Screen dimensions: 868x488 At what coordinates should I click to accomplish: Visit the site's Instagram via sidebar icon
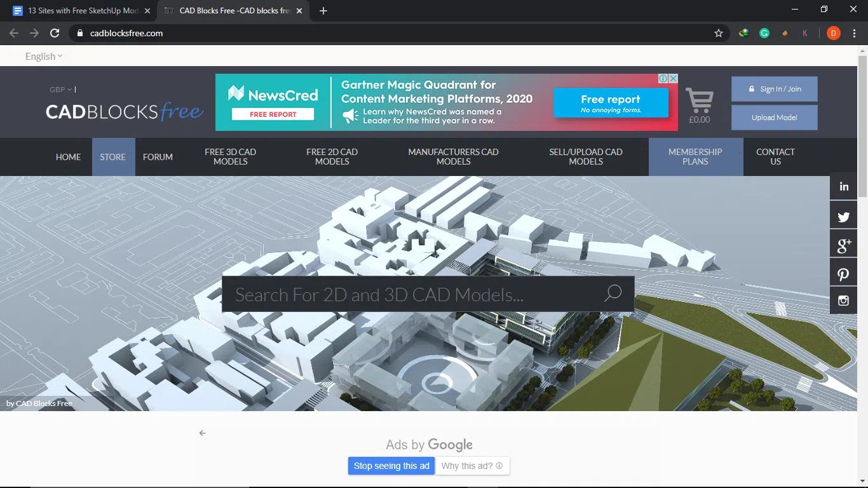point(843,300)
